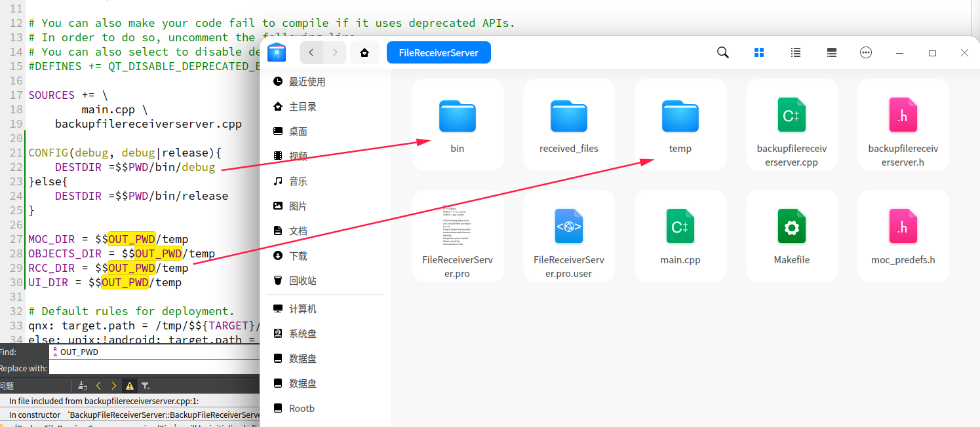Go forward in the file manager
Screen dimensions: 980x427
335,52
